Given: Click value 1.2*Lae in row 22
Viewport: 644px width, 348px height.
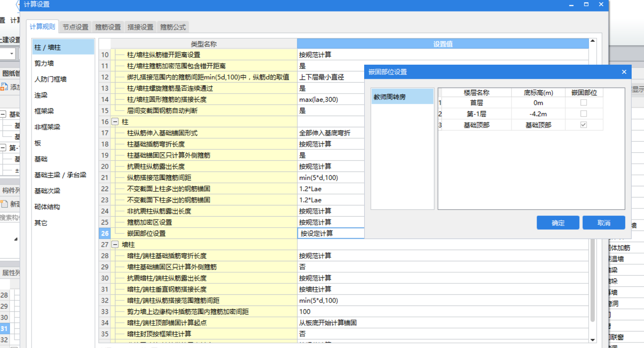Looking at the screenshot, I should pos(310,189).
